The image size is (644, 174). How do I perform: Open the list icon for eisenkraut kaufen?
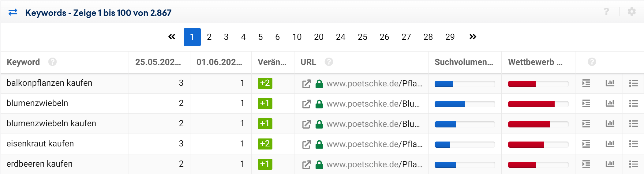633,144
